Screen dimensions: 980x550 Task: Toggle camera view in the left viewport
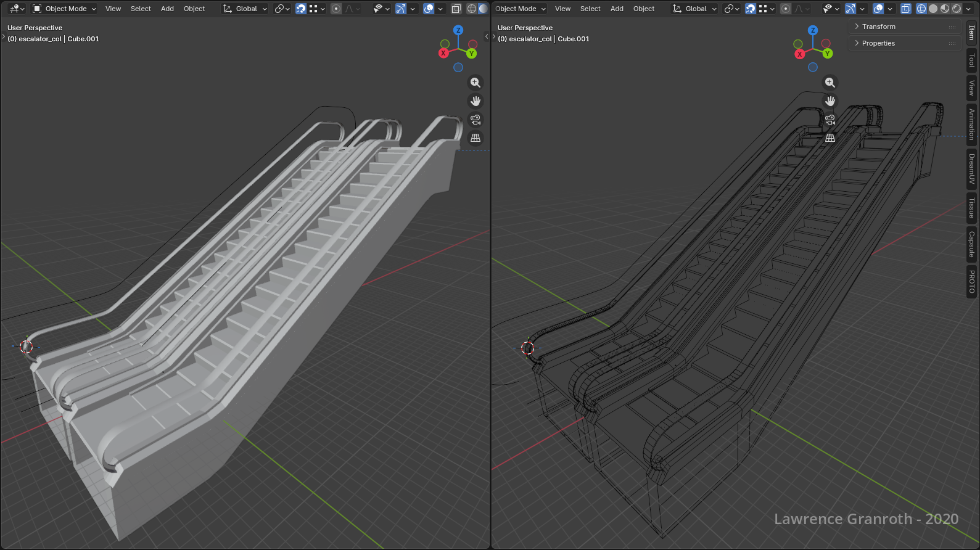click(x=475, y=120)
